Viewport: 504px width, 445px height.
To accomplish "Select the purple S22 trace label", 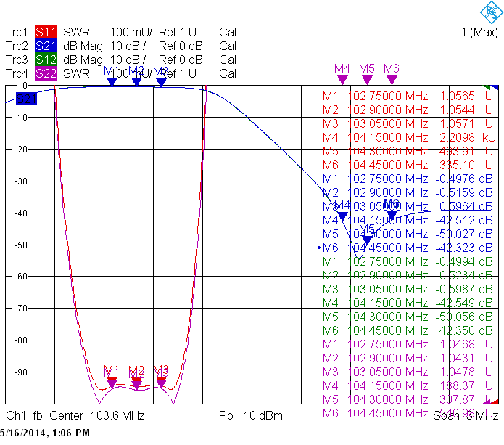I will pyautogui.click(x=46, y=73).
